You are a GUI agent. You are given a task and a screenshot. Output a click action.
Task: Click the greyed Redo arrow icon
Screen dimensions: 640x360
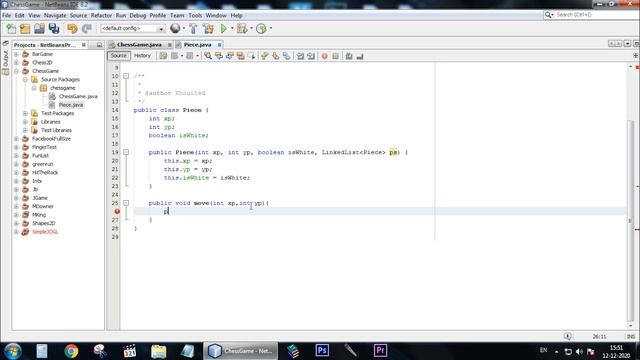click(87, 28)
